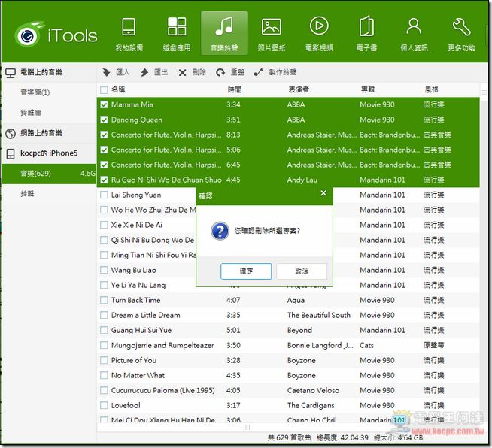Uncheck the Dancing Queen checkbox
Image resolution: width=492 pixels, height=448 pixels.
(104, 120)
